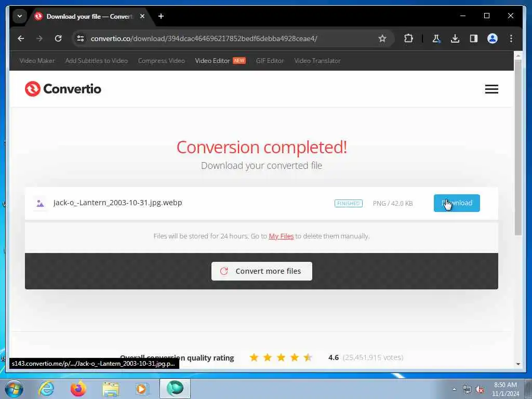This screenshot has height=399, width=532.
Task: Open Chrome Labs flask icon
Action: coord(436,38)
